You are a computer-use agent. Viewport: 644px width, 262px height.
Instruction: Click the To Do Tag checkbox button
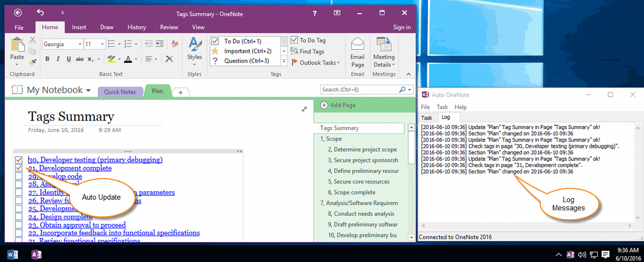(x=307, y=40)
